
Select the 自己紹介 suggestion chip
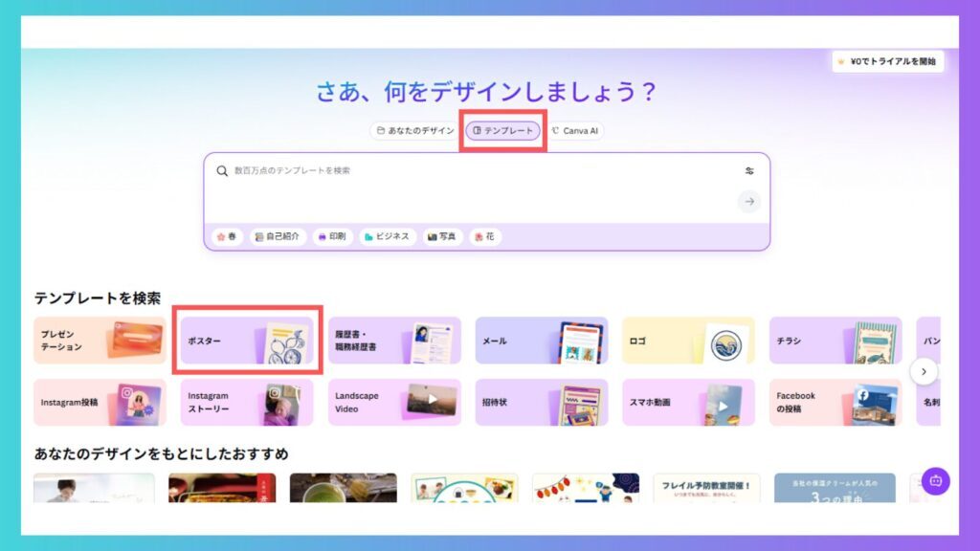[x=278, y=236]
